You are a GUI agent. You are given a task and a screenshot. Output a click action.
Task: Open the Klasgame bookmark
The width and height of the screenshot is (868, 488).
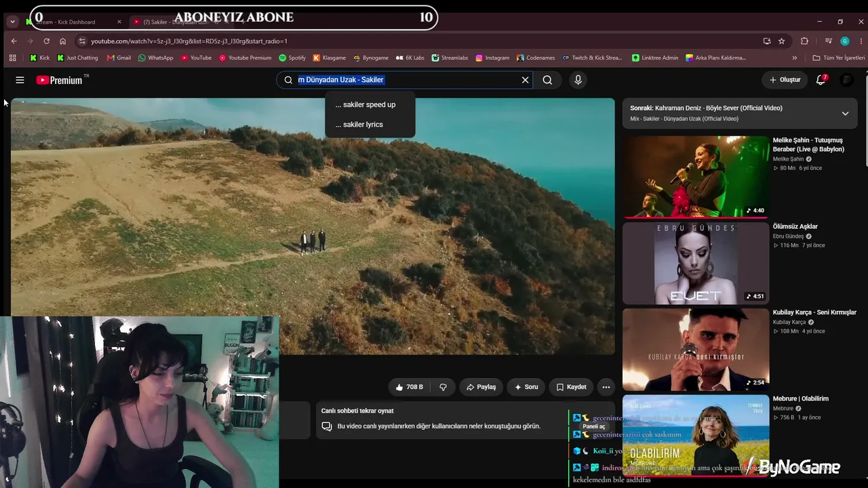point(329,58)
